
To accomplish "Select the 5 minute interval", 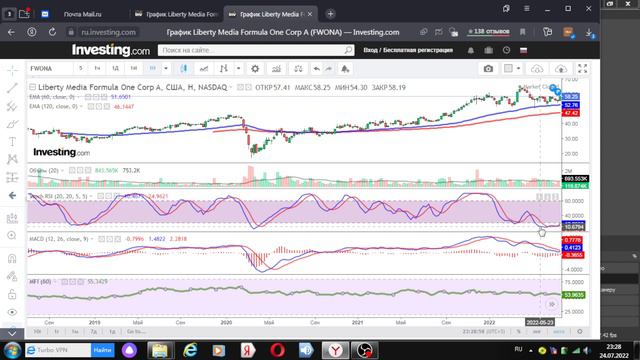I will click(81, 69).
